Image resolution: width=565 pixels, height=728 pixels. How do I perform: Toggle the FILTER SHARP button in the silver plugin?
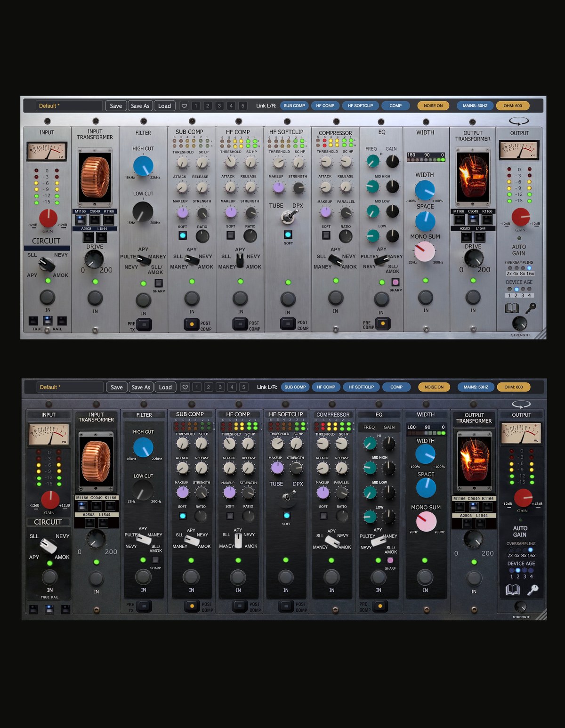point(159,283)
